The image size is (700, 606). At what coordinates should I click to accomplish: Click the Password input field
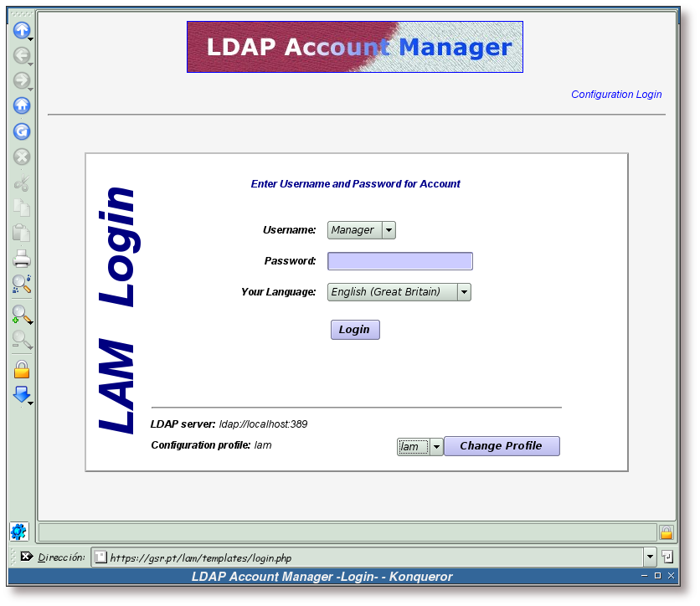400,261
